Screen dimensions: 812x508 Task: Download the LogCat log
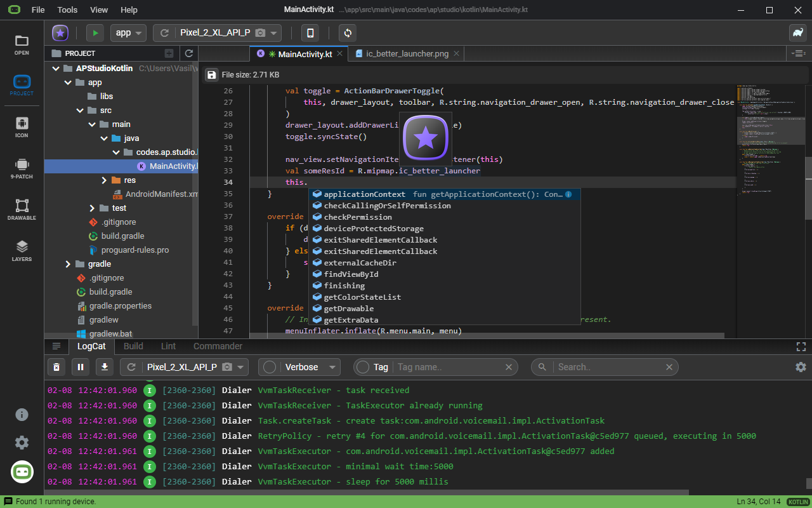(105, 367)
